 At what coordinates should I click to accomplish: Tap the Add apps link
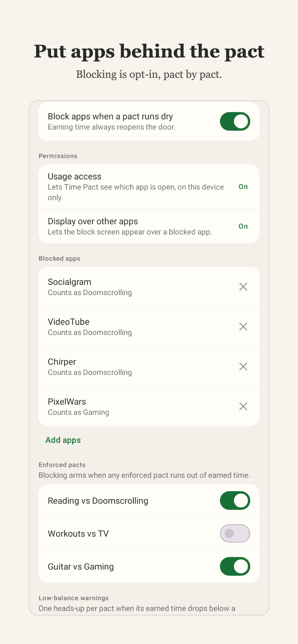click(63, 440)
